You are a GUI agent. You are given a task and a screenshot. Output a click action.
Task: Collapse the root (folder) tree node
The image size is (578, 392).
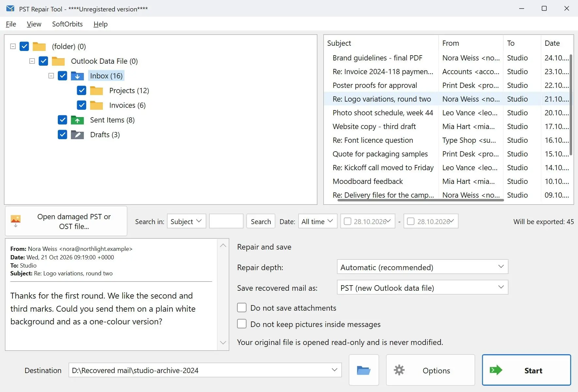[x=13, y=46]
